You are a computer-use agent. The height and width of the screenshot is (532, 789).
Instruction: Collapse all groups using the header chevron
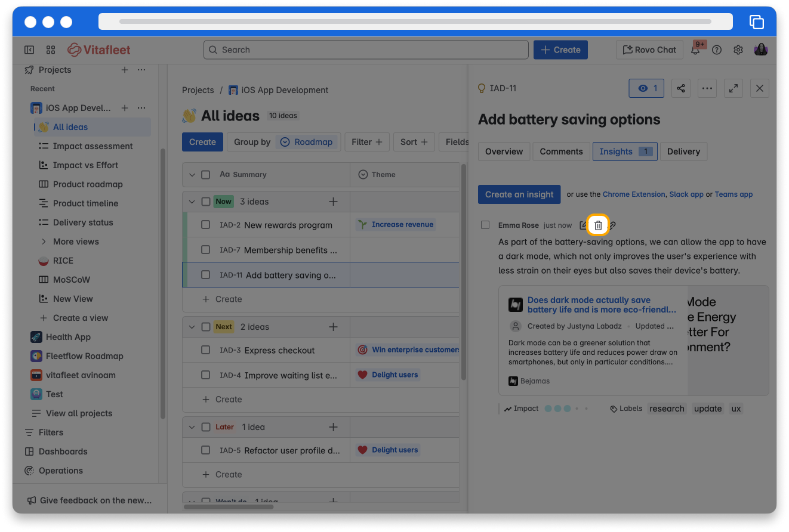(x=192, y=175)
